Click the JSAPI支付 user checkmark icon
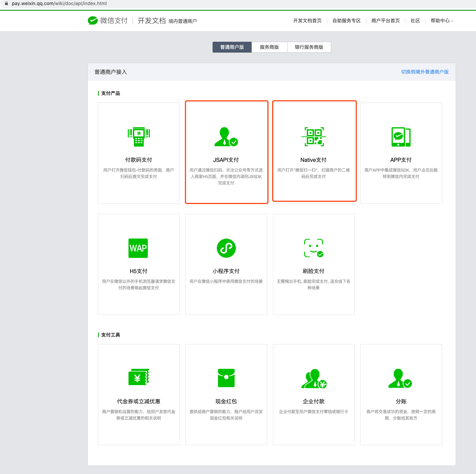The image size is (476, 474). tap(226, 137)
